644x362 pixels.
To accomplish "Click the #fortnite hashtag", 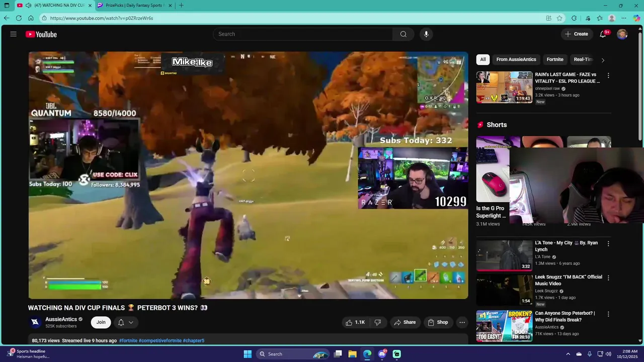I will (x=128, y=340).
